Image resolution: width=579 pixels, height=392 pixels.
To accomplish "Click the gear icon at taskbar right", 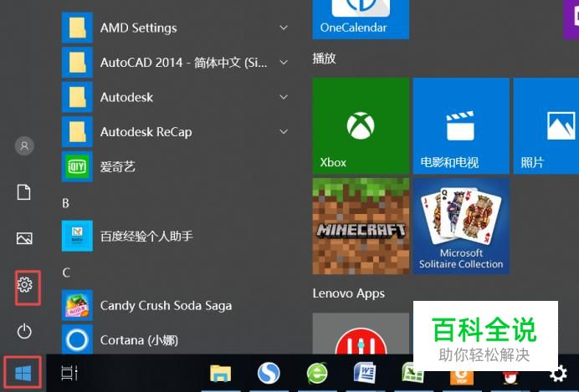I will point(558,374).
